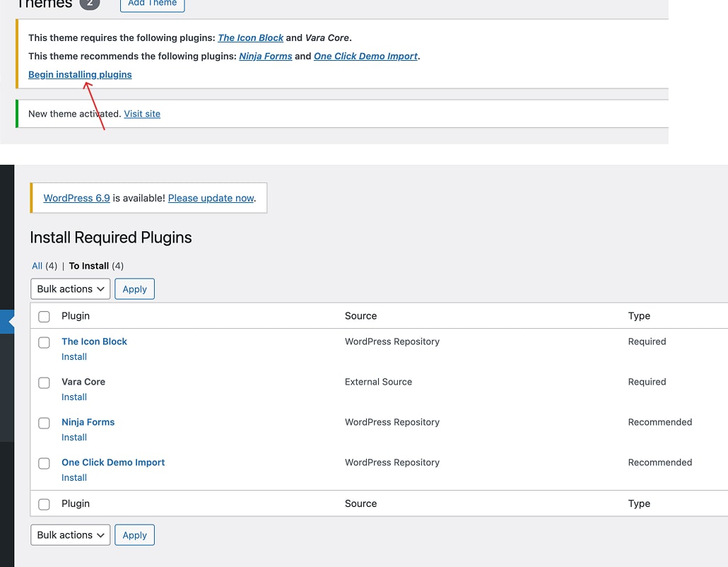This screenshot has height=567, width=728.
Task: Visit the site via the activation notice link
Action: pos(142,114)
